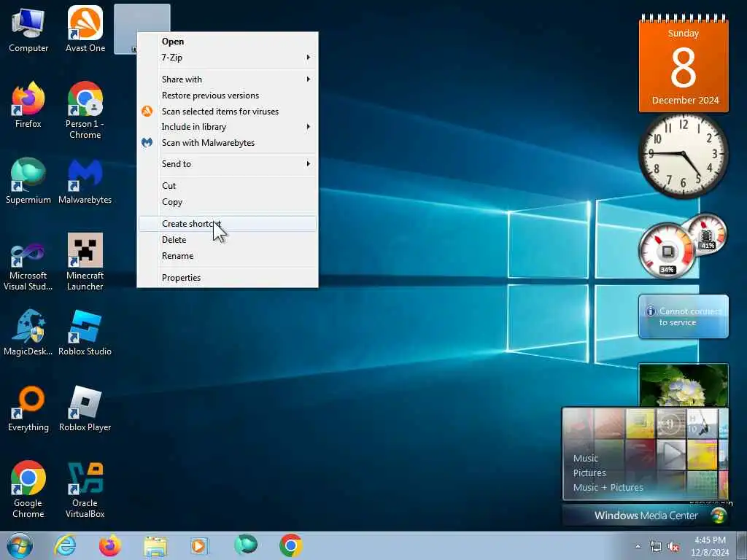Select the Person 1 - Chrome shortcut

tap(85, 111)
